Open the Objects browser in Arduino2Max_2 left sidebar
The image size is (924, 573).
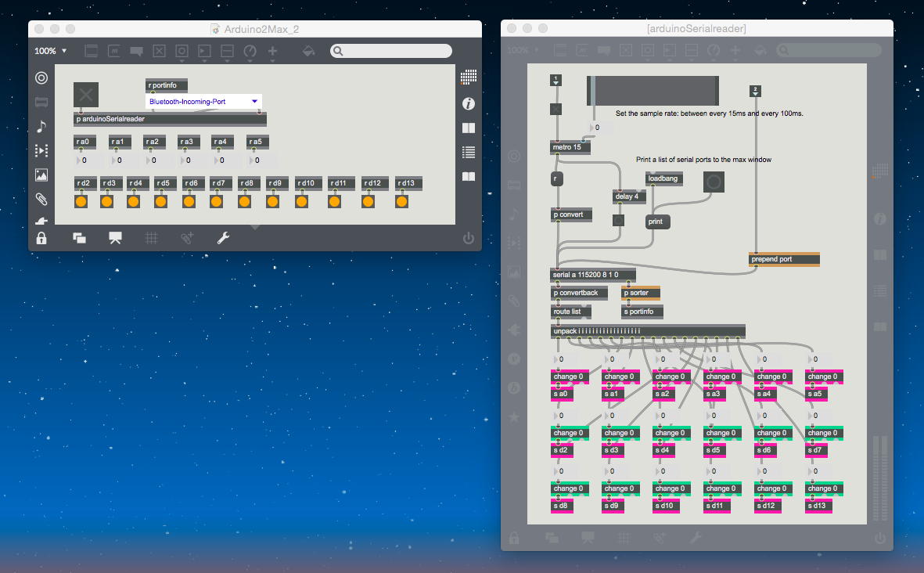[41, 77]
